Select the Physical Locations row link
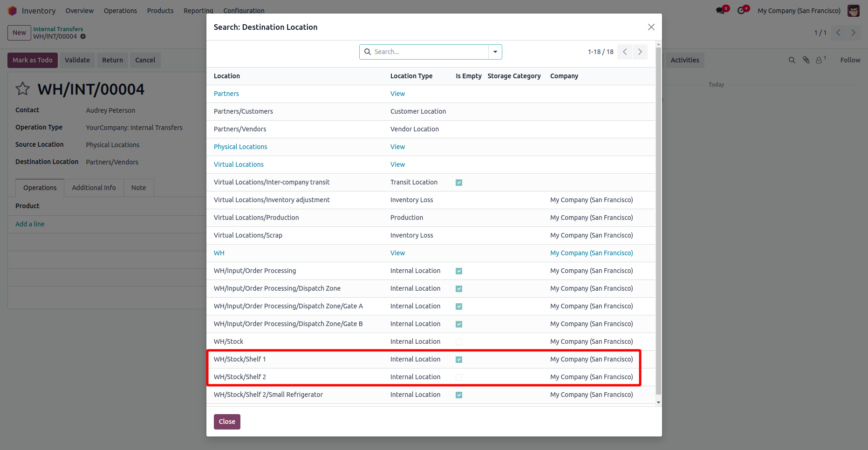Image resolution: width=868 pixels, height=450 pixels. click(x=240, y=147)
